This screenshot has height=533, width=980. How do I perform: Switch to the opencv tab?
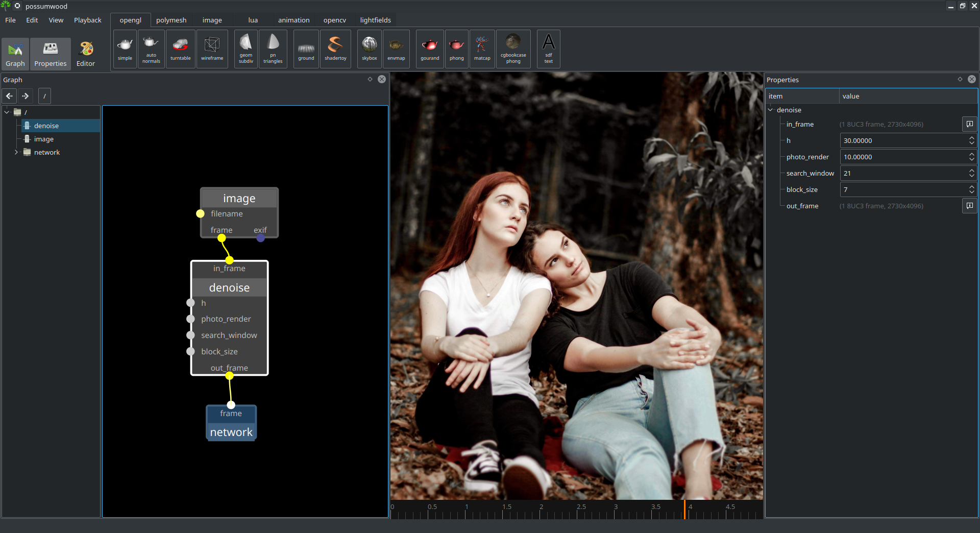pyautogui.click(x=334, y=20)
